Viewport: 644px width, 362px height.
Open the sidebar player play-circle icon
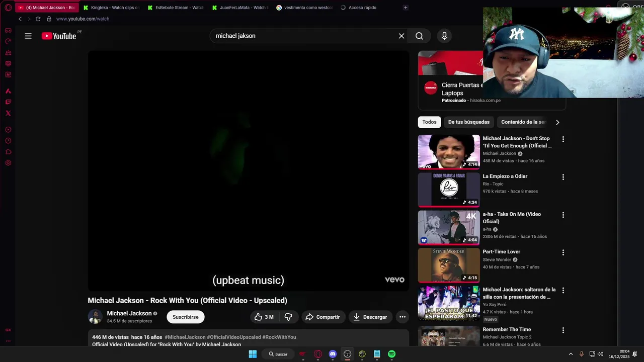coord(8,130)
